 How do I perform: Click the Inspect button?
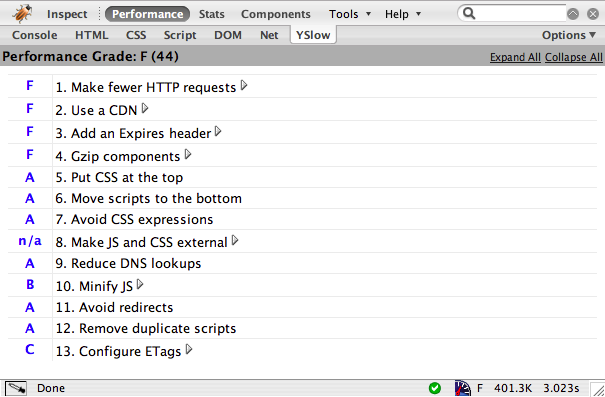[67, 14]
